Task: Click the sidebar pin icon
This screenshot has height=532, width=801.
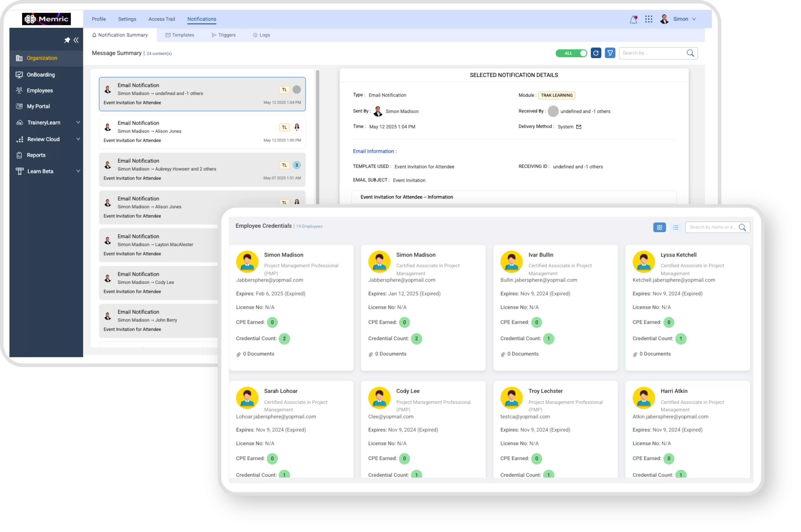Action: pyautogui.click(x=67, y=40)
